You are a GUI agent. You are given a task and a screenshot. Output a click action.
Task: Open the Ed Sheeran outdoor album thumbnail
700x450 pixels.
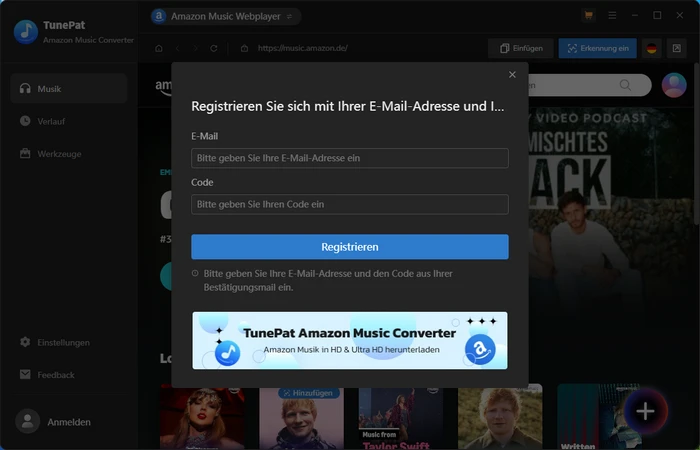click(x=500, y=417)
